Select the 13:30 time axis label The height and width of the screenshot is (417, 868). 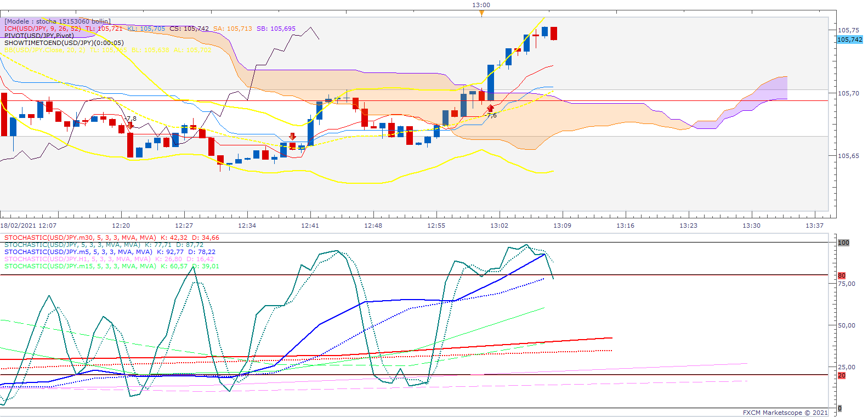click(x=752, y=226)
